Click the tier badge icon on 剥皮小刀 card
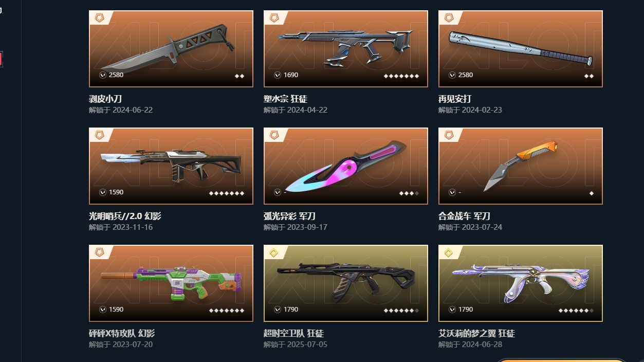 pyautogui.click(x=99, y=18)
